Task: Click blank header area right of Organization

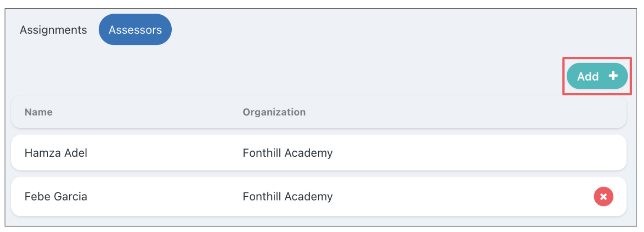Action: click(x=462, y=112)
